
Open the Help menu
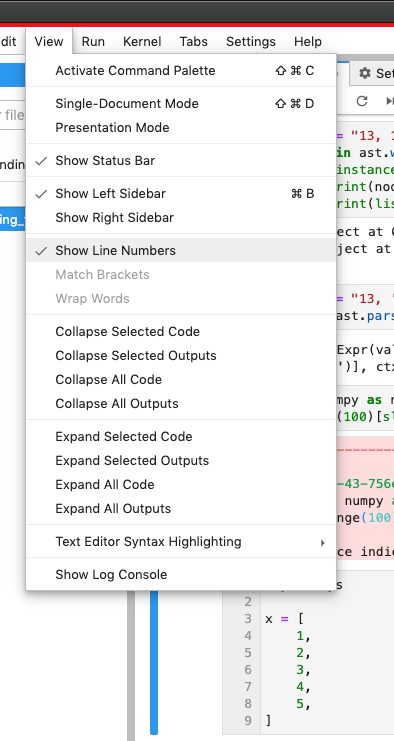(x=308, y=42)
